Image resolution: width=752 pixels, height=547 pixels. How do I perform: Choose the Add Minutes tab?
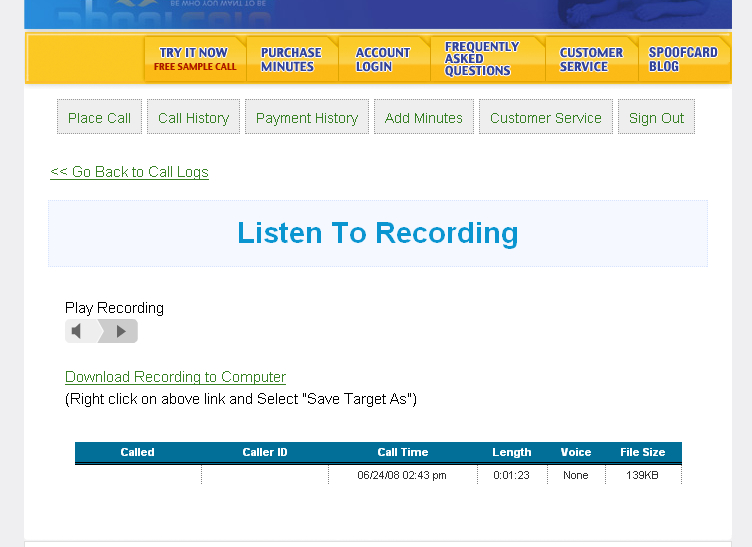coord(424,117)
